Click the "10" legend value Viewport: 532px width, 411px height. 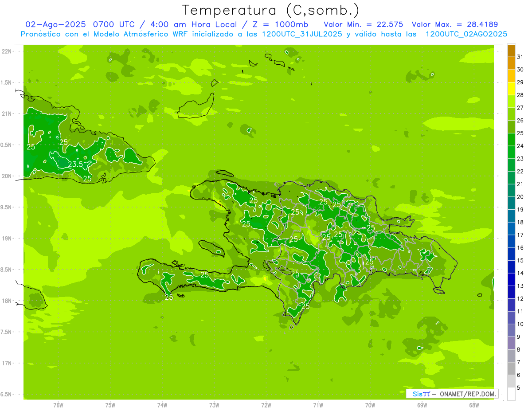[x=520, y=324]
